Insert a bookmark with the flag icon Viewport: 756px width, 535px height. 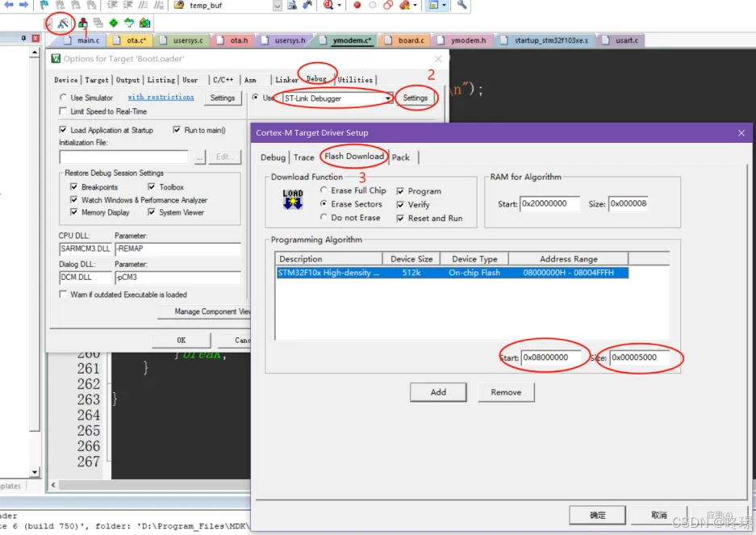coord(45,5)
